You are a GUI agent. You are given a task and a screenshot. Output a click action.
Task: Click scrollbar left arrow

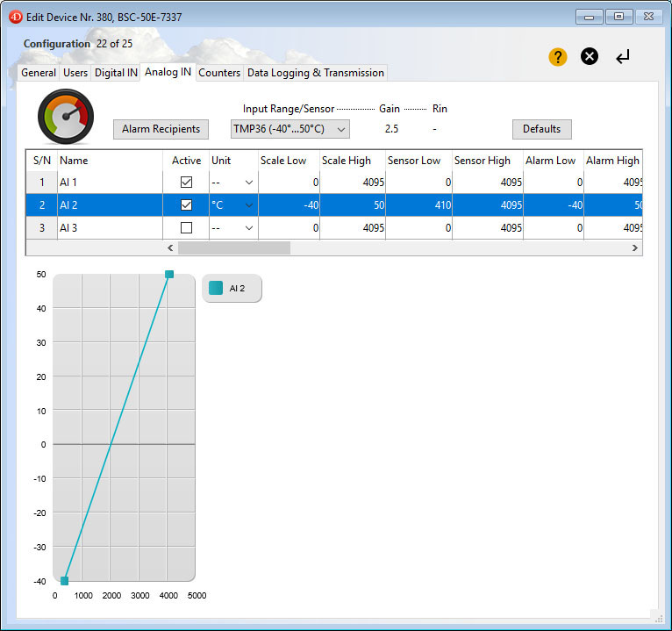[170, 247]
